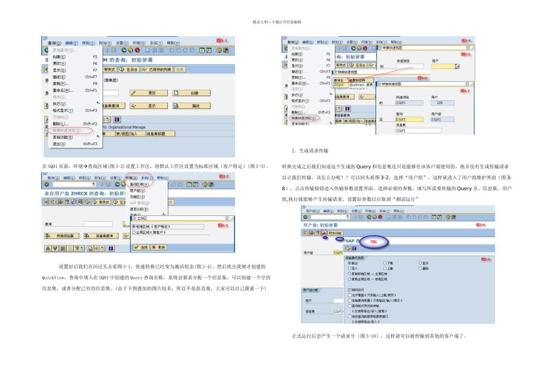Screen dimensions: 554x392
Task: Click 附加功能 button in user group toolbar
Action: click(x=335, y=233)
